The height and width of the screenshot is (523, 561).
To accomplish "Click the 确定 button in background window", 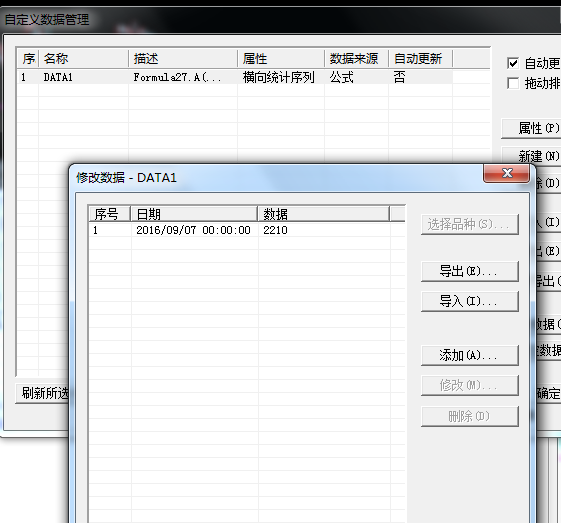I will [548, 394].
